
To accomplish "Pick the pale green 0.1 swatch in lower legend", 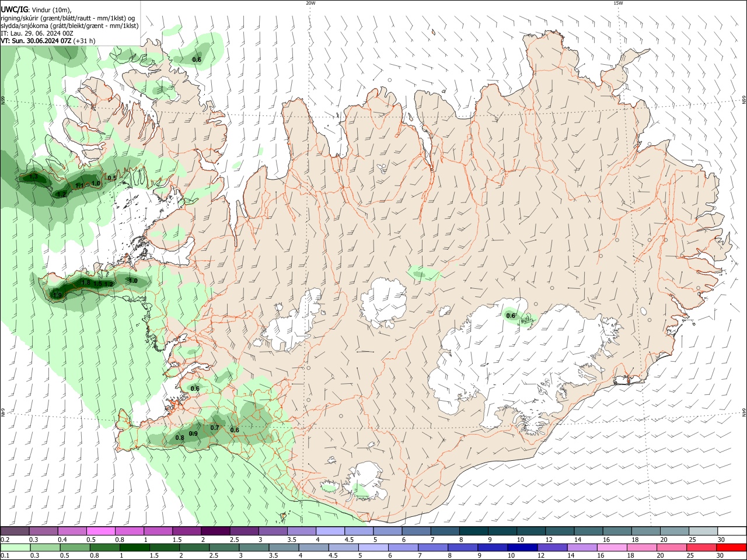I will click(15, 547).
